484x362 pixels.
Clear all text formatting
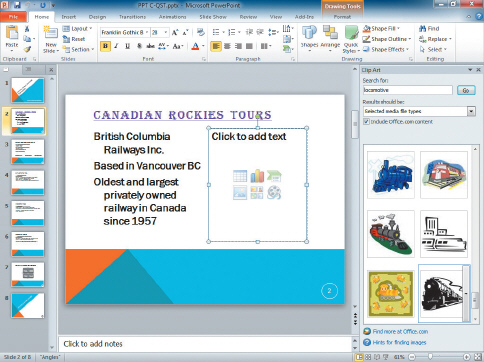click(x=200, y=32)
